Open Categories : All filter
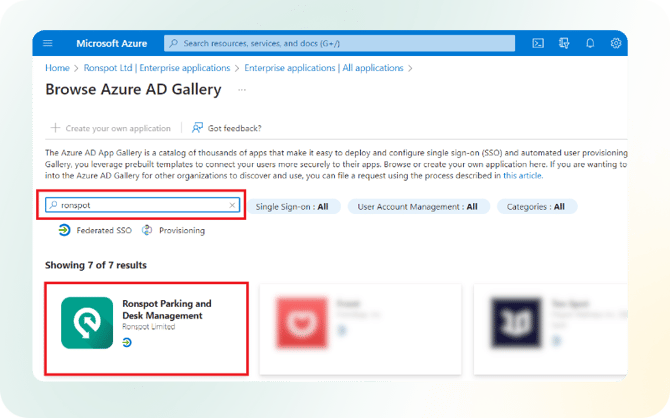The width and height of the screenshot is (670, 418). 536,207
